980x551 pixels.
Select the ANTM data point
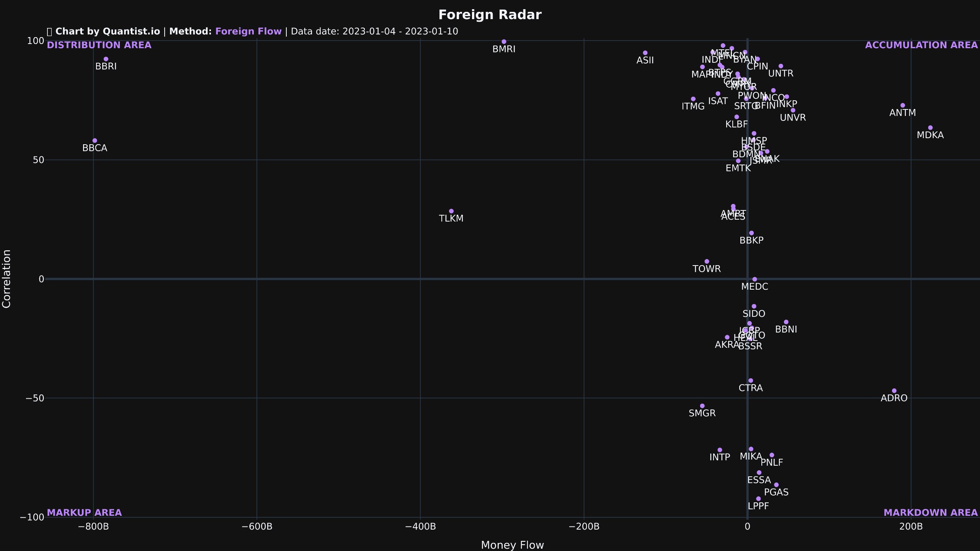pos(902,104)
